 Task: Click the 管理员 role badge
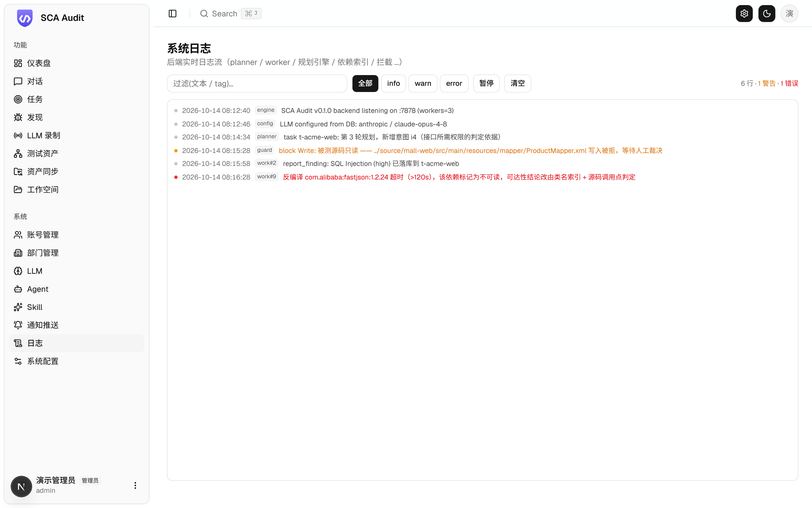[x=90, y=481]
